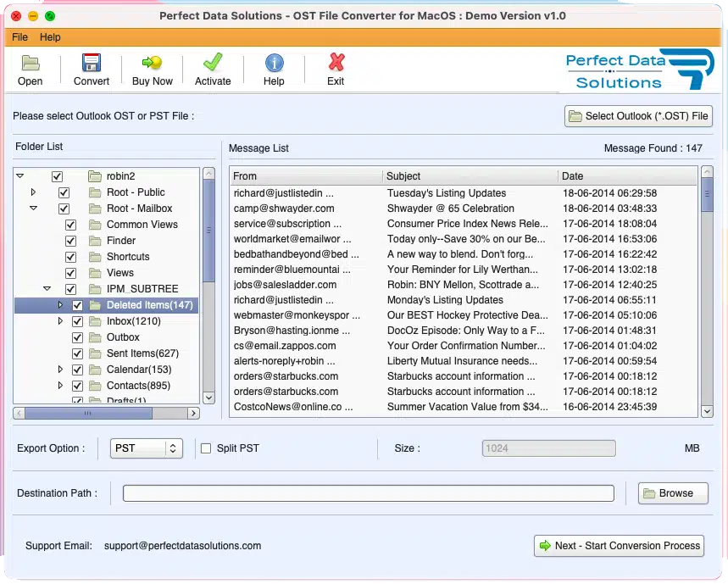The width and height of the screenshot is (728, 584).
Task: Click the Common Views folder icon
Action: (x=95, y=225)
